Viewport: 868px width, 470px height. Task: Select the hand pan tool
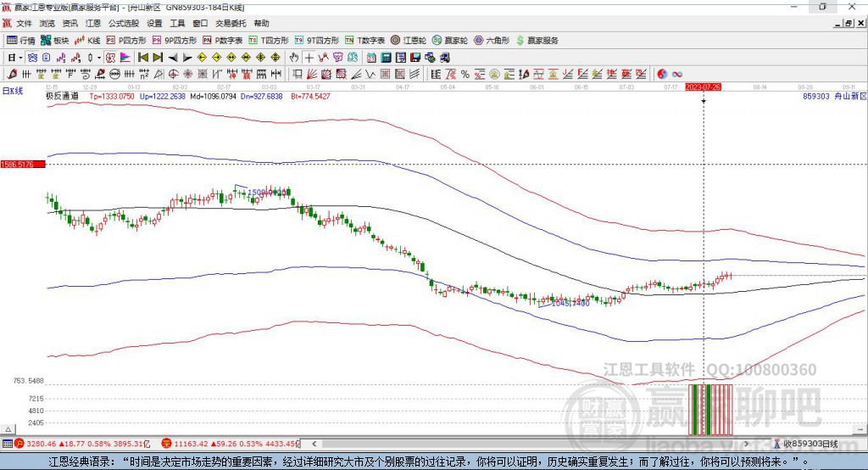tap(294, 58)
